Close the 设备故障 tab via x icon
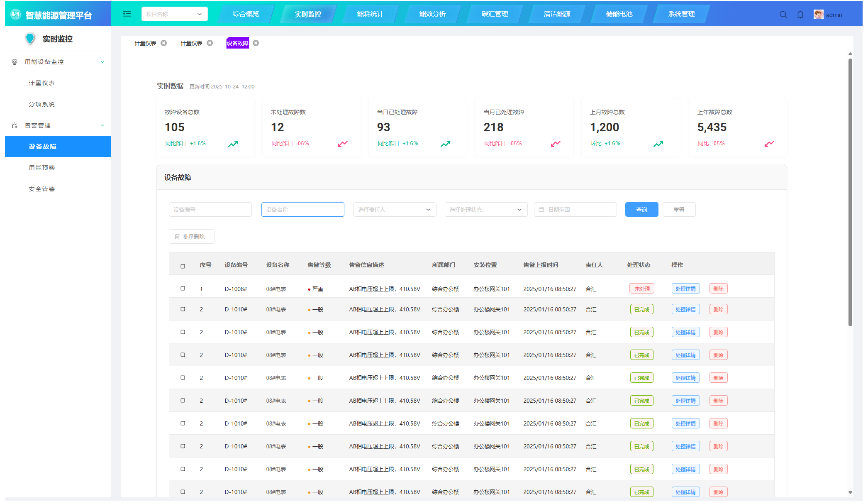 pyautogui.click(x=256, y=43)
